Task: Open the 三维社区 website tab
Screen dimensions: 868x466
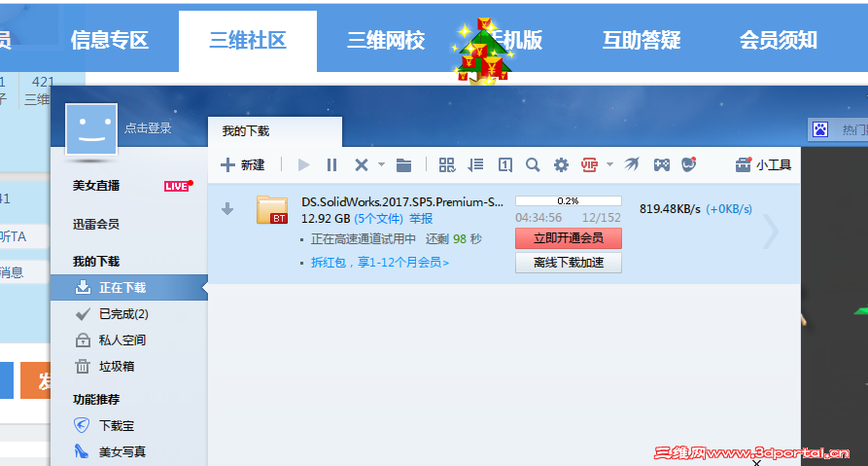Action: point(248,41)
